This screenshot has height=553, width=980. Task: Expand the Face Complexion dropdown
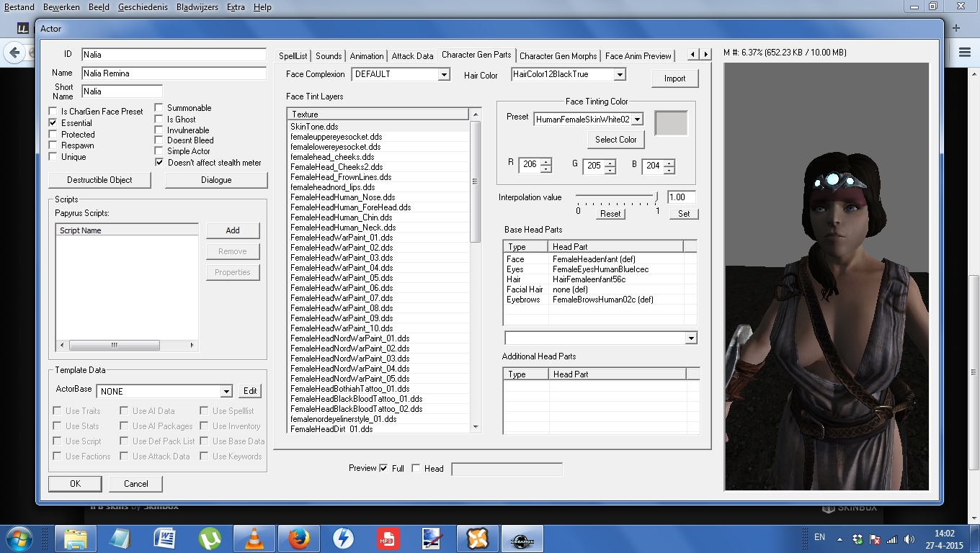[444, 74]
